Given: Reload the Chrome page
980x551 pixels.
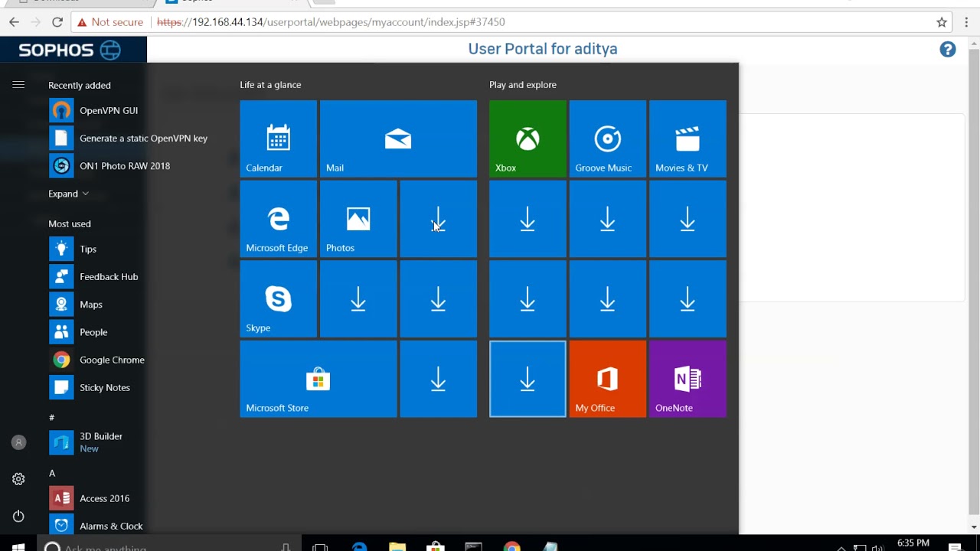Looking at the screenshot, I should point(57,22).
